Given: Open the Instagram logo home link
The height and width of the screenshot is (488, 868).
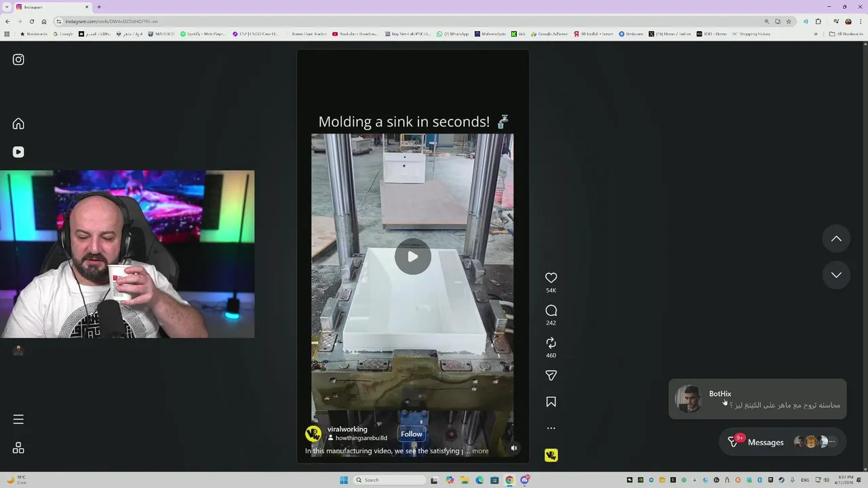Looking at the screenshot, I should [18, 60].
